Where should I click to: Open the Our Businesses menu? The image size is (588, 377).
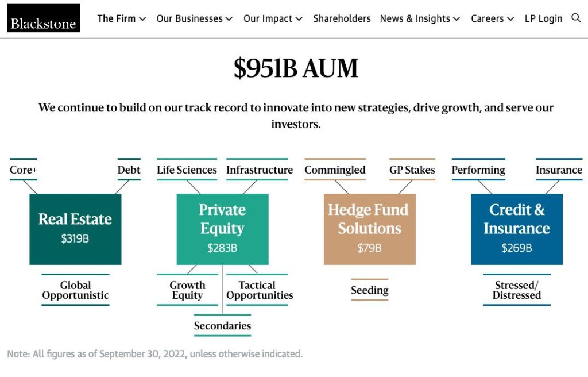click(194, 18)
